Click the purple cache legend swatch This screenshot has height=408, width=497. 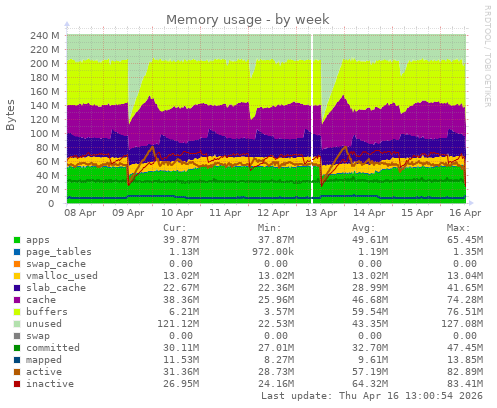17,300
